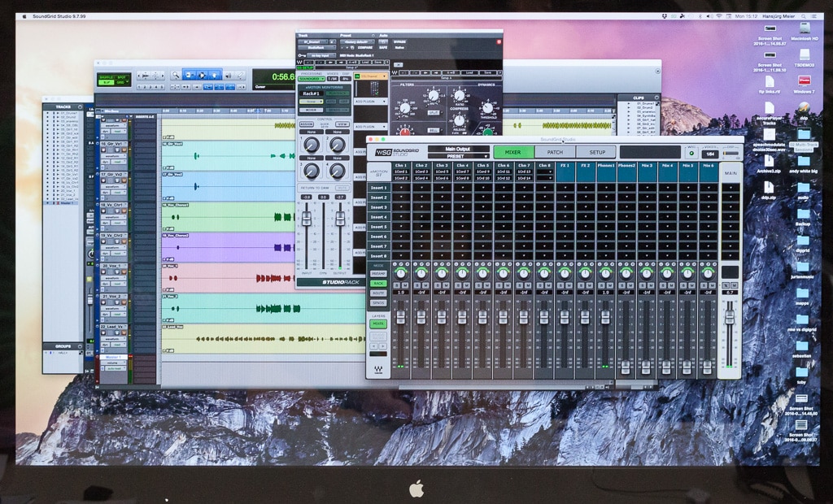
Task: Enable RACK mode in SoundGrid mixer
Action: [378, 283]
